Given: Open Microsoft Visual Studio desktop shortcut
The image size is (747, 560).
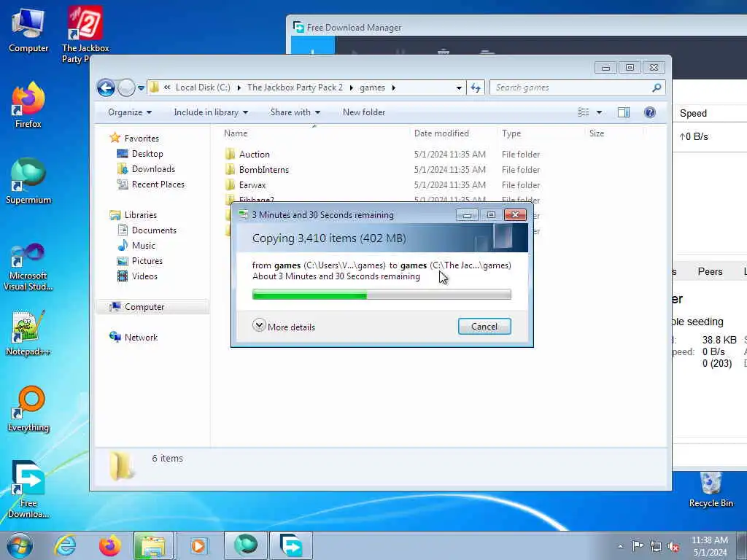Looking at the screenshot, I should click(28, 267).
